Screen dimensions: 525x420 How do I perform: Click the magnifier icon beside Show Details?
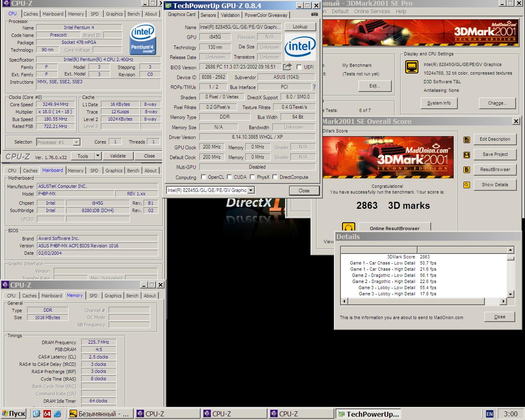(x=467, y=185)
